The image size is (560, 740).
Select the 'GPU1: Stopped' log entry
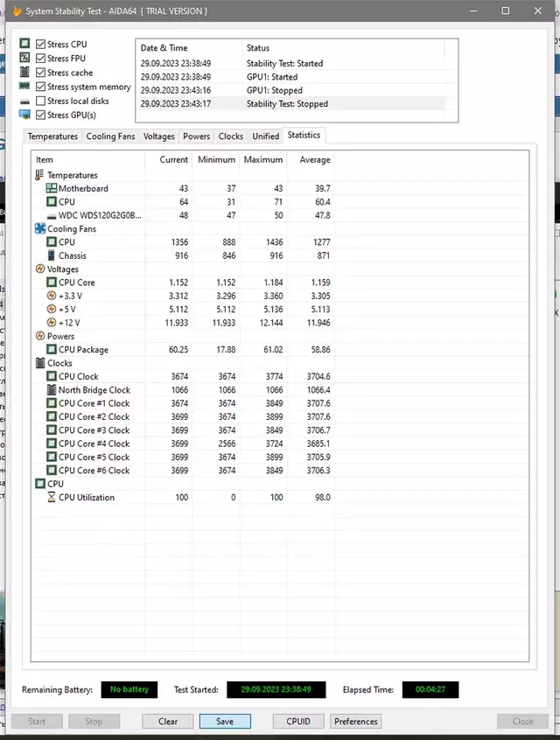pyautogui.click(x=290, y=90)
